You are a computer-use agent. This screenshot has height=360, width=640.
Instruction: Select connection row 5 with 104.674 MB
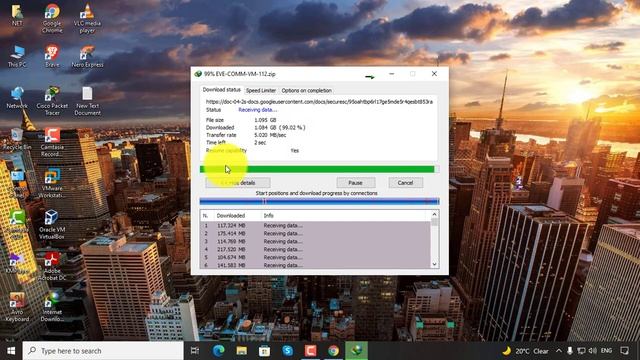316,257
